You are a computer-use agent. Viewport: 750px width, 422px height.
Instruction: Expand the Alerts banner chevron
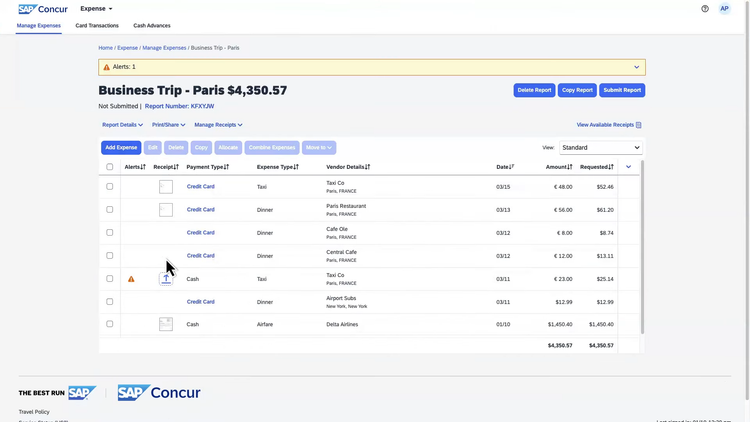point(637,67)
